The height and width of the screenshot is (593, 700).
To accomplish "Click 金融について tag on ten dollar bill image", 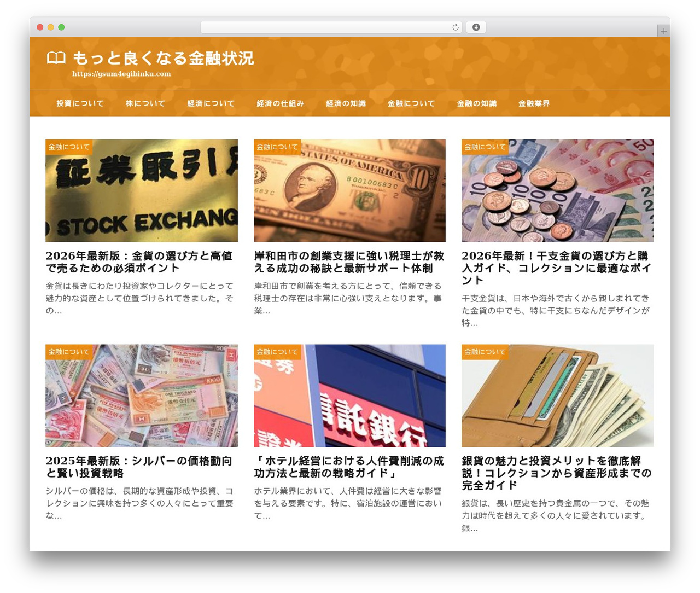I will [x=277, y=147].
